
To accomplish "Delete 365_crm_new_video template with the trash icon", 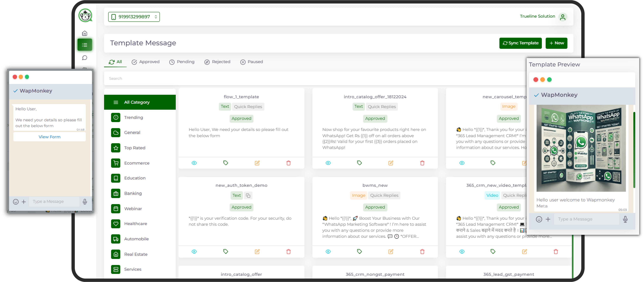I will [555, 251].
